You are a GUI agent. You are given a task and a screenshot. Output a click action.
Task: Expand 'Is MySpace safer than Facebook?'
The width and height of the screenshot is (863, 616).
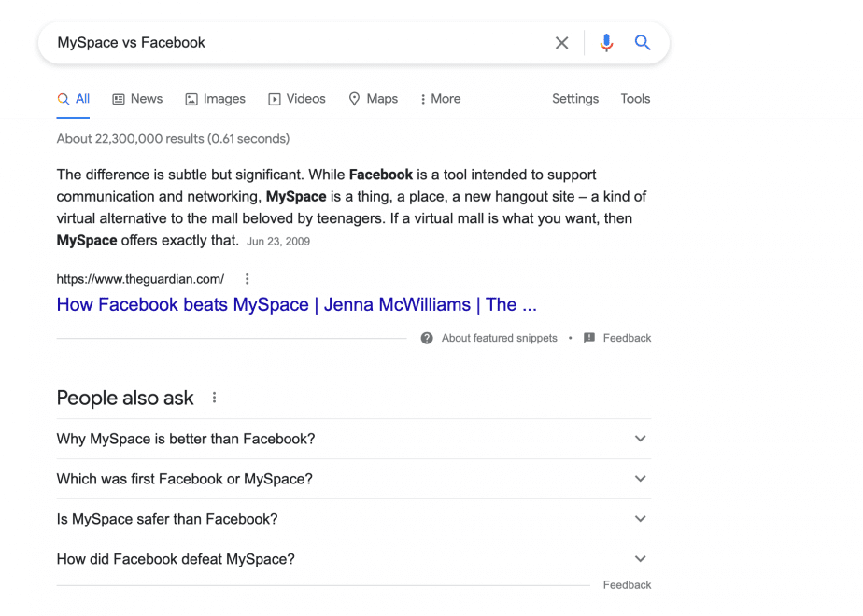[354, 519]
